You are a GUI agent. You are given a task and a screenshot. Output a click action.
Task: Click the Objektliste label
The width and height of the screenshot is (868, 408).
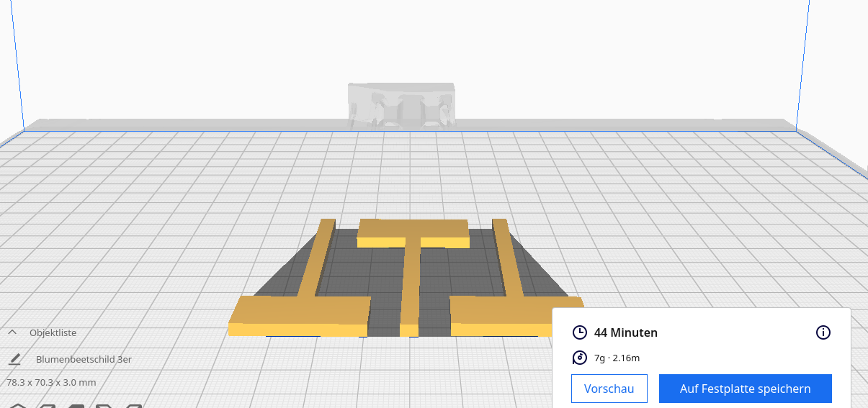53,332
